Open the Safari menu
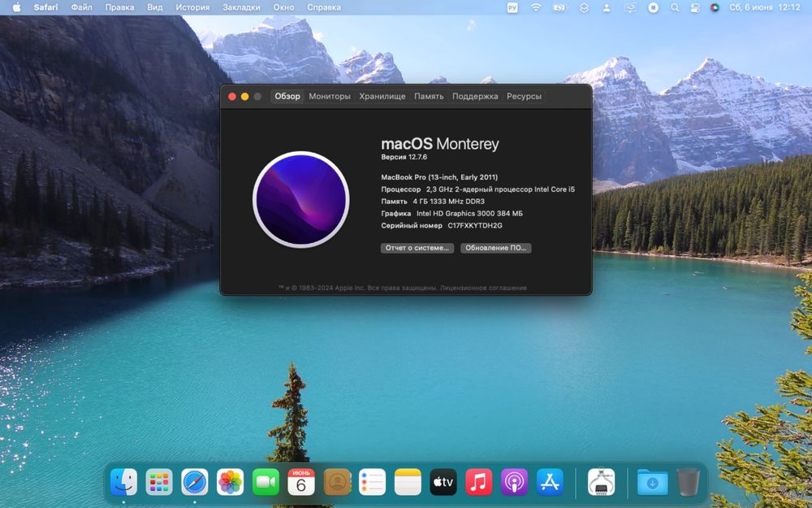 pyautogui.click(x=45, y=7)
